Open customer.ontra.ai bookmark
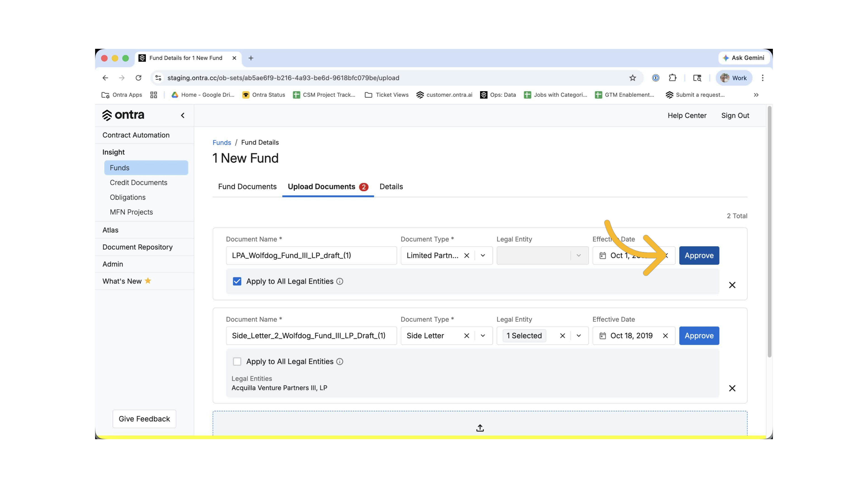 click(444, 95)
